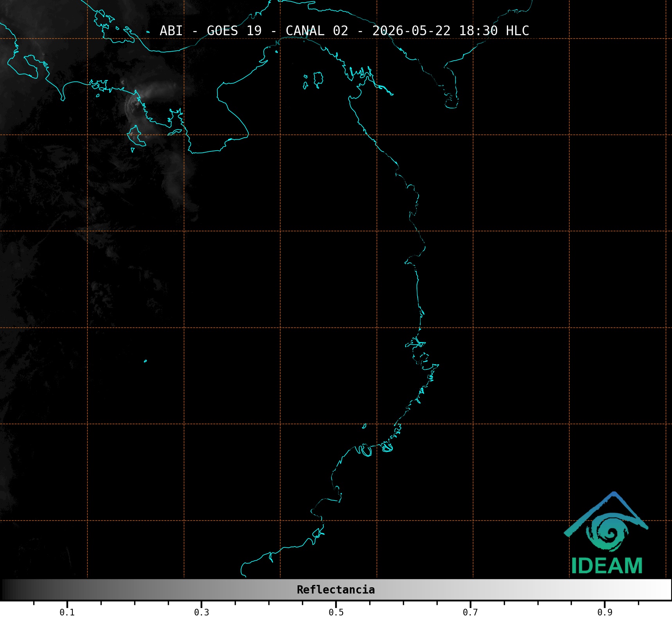This screenshot has width=672, height=617.
Task: Click the 0.1 tick on reflectance scale
Action: 67,612
